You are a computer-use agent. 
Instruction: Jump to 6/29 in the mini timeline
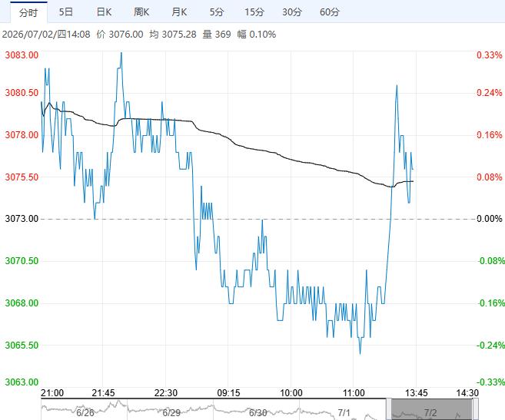coord(171,412)
